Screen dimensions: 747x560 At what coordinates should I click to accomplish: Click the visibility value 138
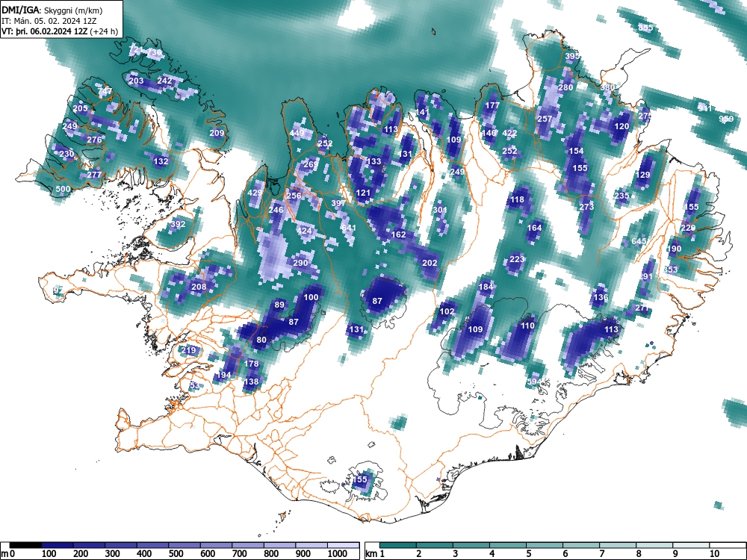(x=251, y=382)
